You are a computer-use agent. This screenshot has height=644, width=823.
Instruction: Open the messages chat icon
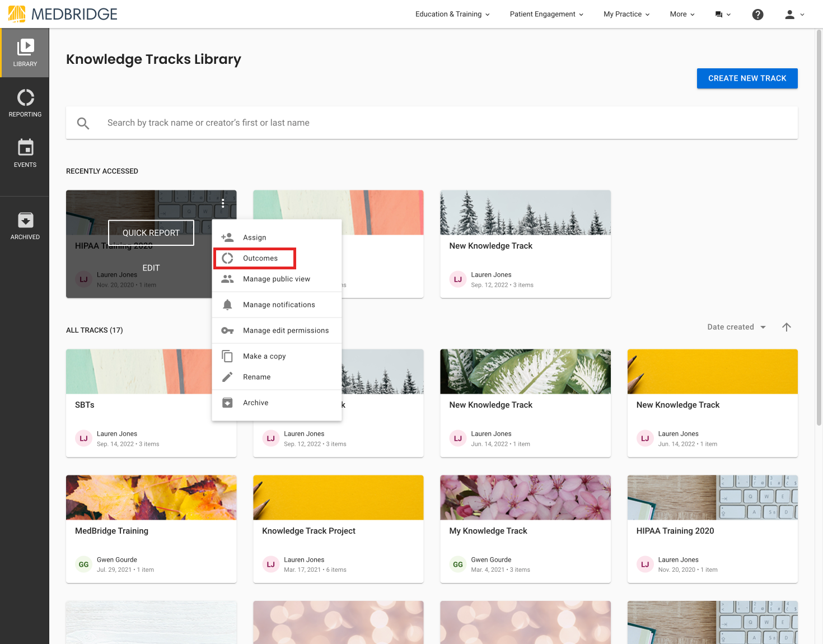click(x=719, y=14)
